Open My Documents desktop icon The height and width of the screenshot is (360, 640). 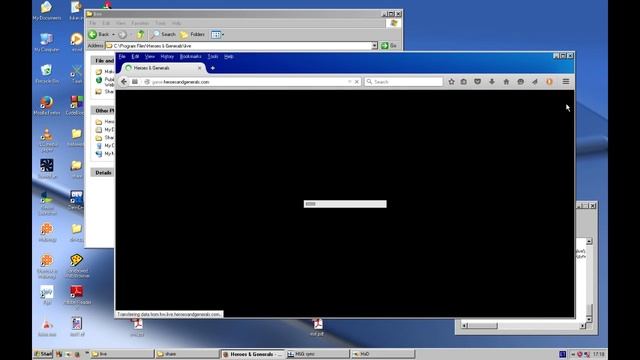click(47, 11)
